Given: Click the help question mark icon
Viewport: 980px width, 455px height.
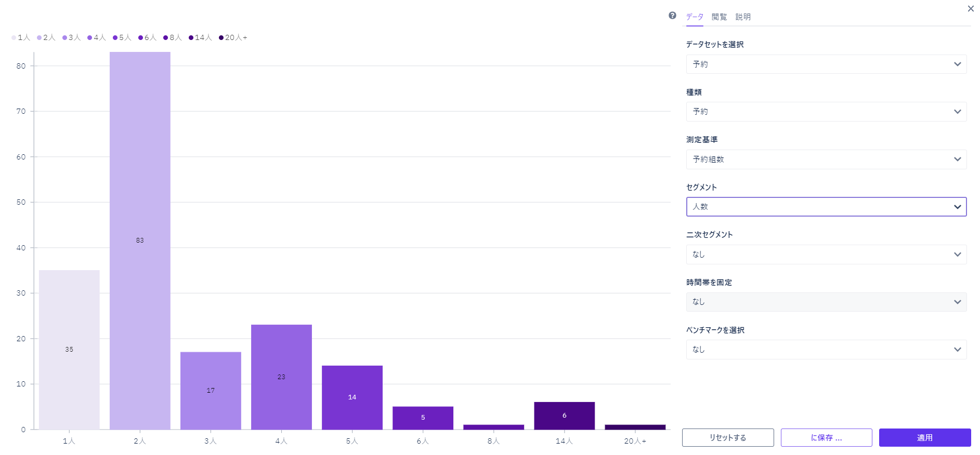Looking at the screenshot, I should (672, 16).
